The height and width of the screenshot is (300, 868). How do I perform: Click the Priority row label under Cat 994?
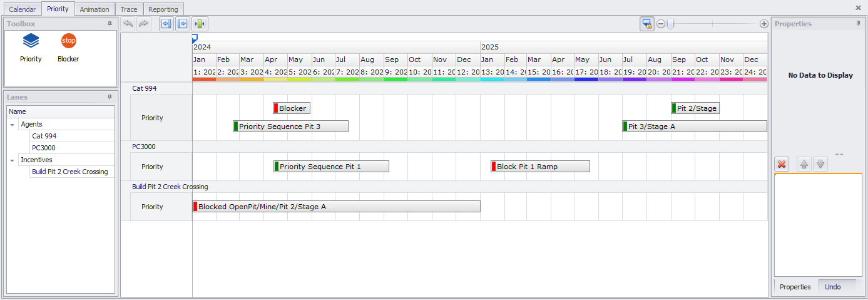[152, 118]
